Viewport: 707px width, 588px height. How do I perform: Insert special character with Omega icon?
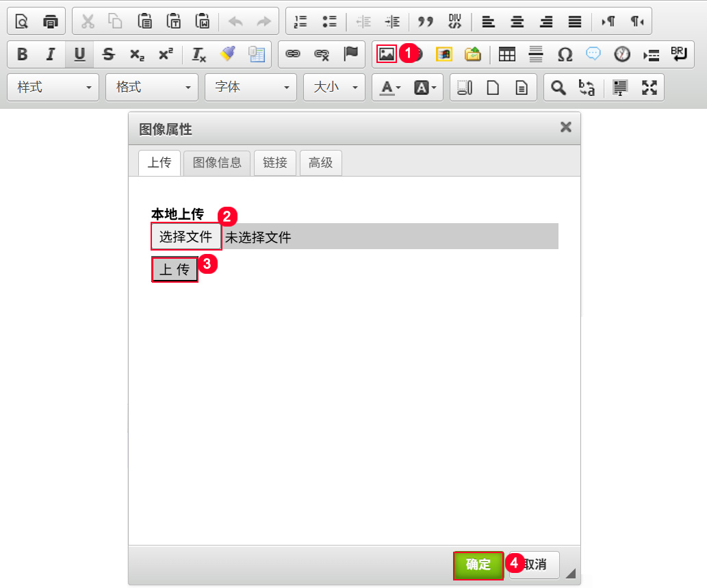click(565, 55)
